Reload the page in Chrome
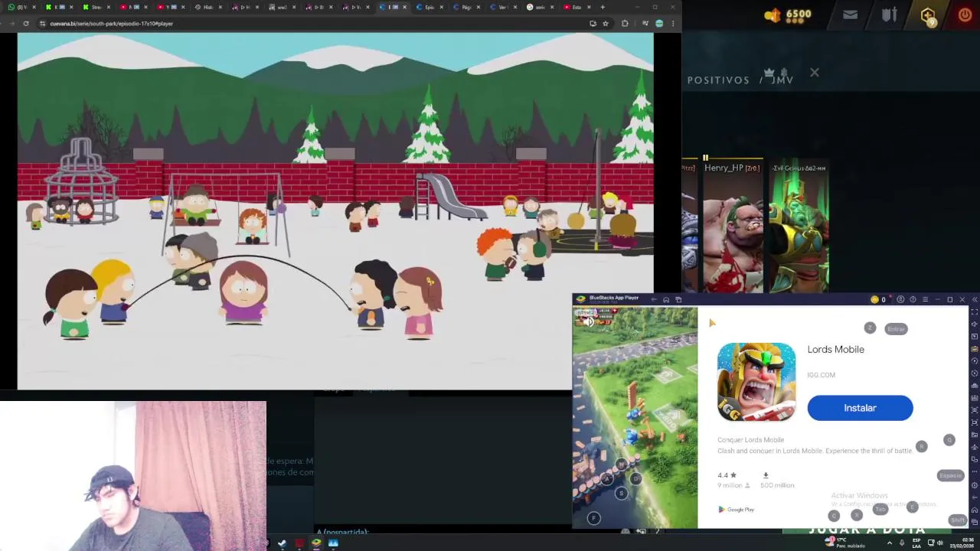This screenshot has width=980, height=551. click(x=26, y=24)
